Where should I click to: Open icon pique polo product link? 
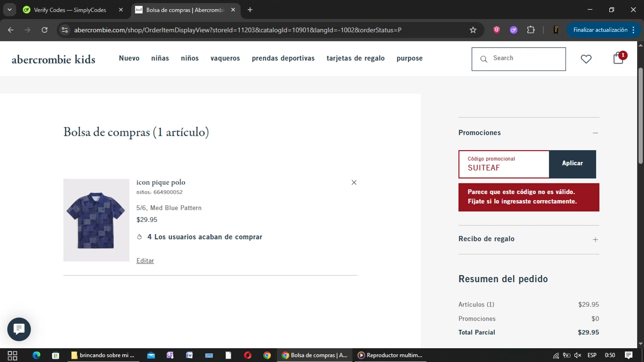tap(161, 183)
